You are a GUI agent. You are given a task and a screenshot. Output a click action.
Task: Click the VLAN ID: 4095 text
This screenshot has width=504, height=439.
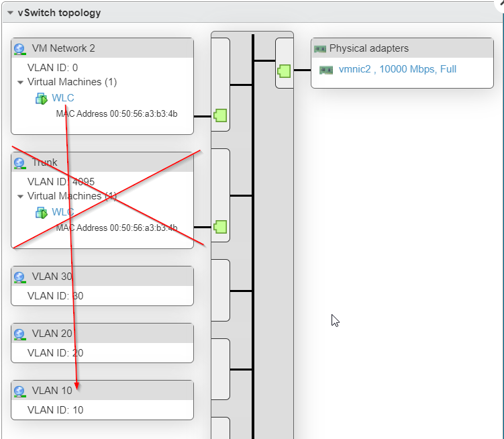(61, 182)
